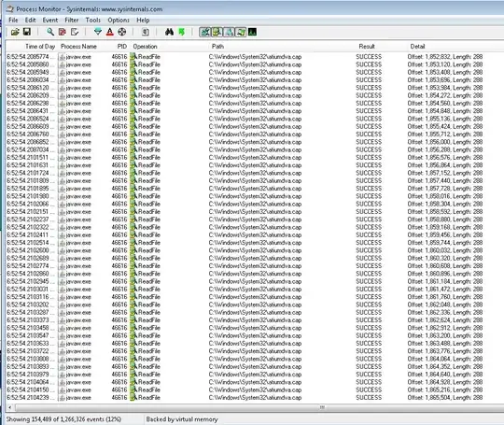The image size is (504, 425).
Task: Open the Filter funnel icon
Action: (98, 32)
